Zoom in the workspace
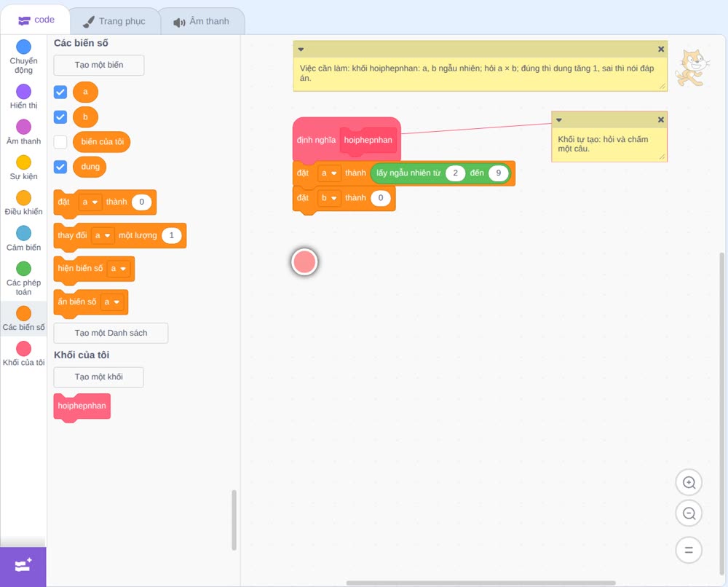Image resolution: width=728 pixels, height=587 pixels. (x=689, y=483)
